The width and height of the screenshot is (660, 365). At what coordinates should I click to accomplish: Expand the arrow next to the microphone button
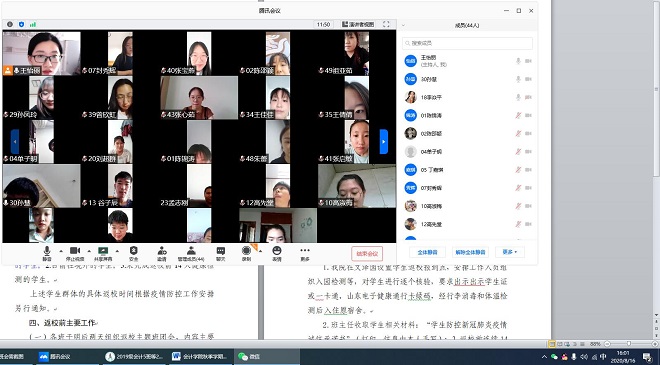[61, 251]
